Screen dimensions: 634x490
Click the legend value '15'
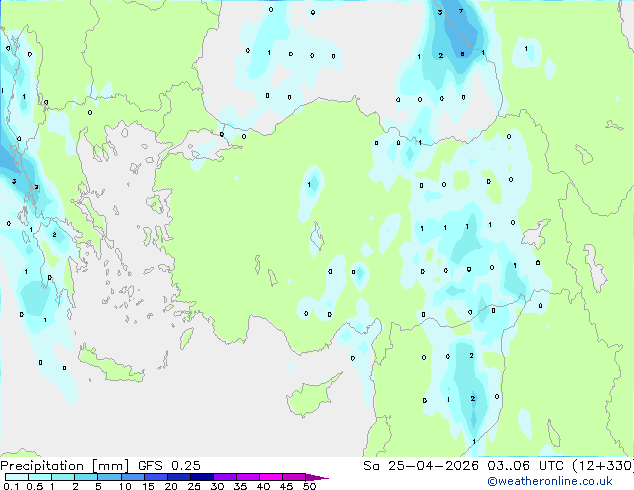tap(148, 486)
